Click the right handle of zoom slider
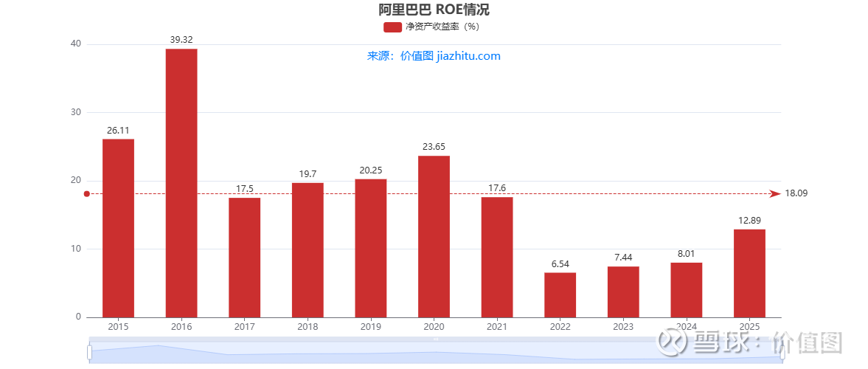Image resolution: width=868 pixels, height=369 pixels. coord(782,352)
